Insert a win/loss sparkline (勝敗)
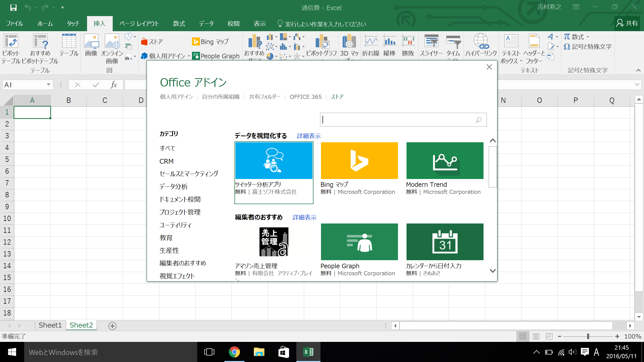The height and width of the screenshot is (362, 644). click(408, 45)
